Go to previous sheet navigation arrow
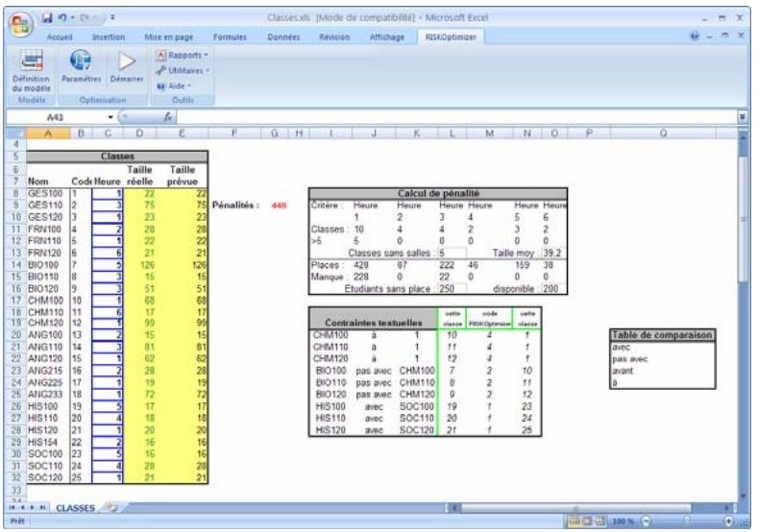Screen dimensions: 758x532 (22, 508)
